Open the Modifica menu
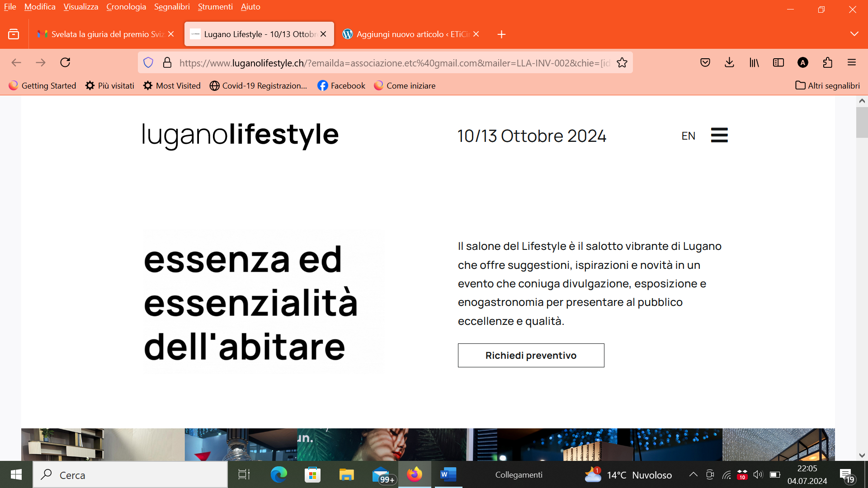This screenshot has width=868, height=488. pos(40,7)
